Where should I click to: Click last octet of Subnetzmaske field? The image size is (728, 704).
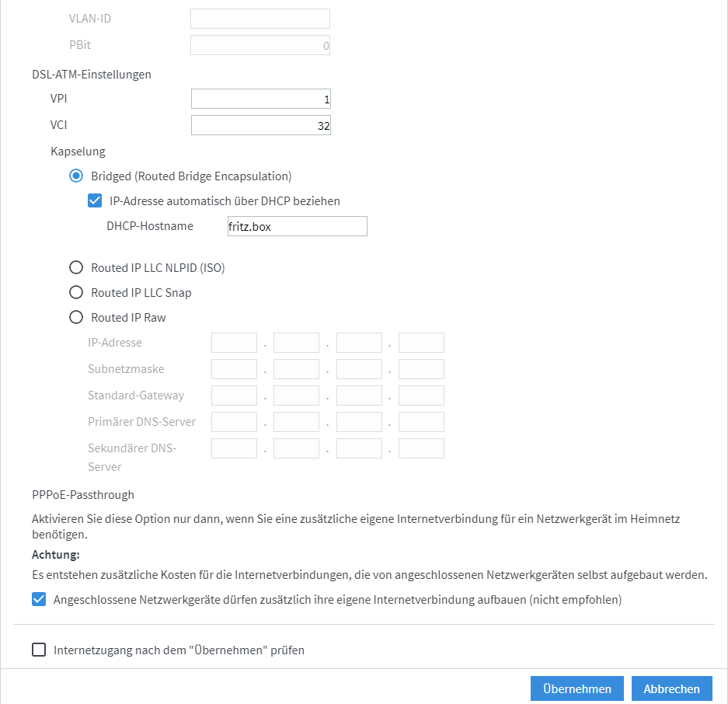coord(422,369)
